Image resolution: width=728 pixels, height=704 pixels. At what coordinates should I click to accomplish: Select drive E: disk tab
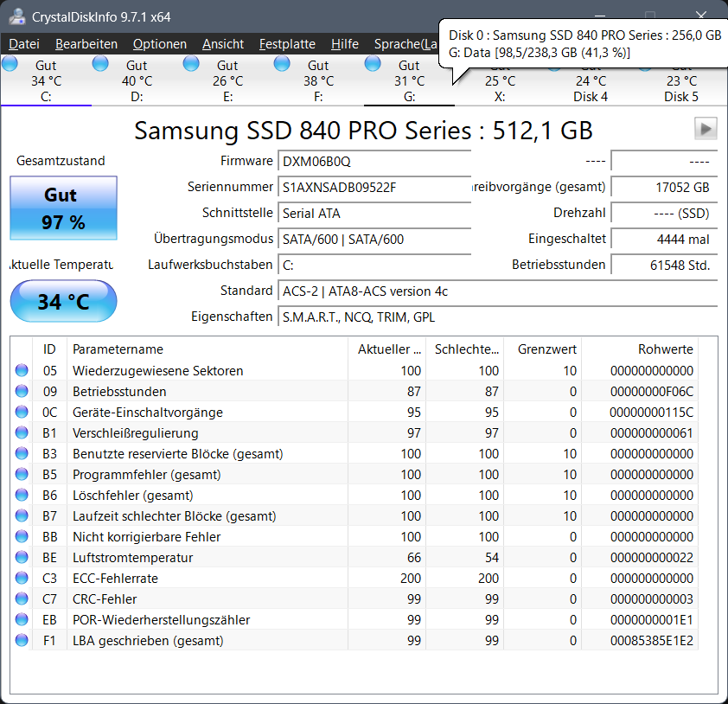[x=227, y=80]
